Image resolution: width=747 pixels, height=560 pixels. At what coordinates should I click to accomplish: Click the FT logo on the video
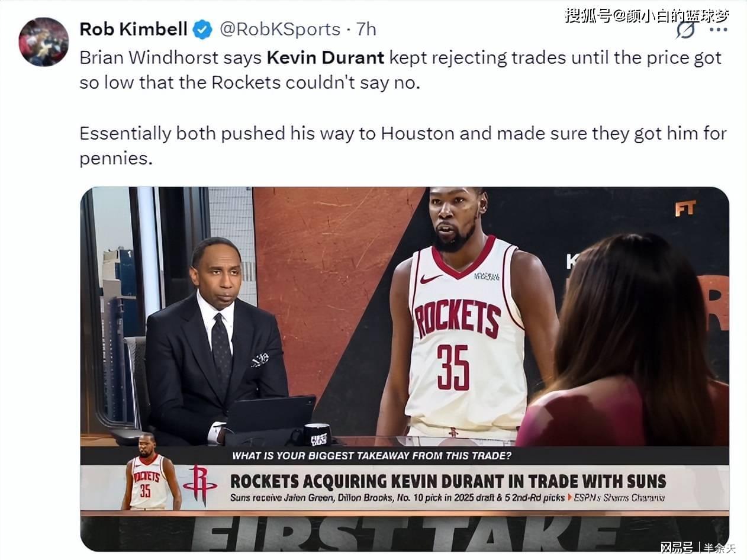pyautogui.click(x=685, y=208)
